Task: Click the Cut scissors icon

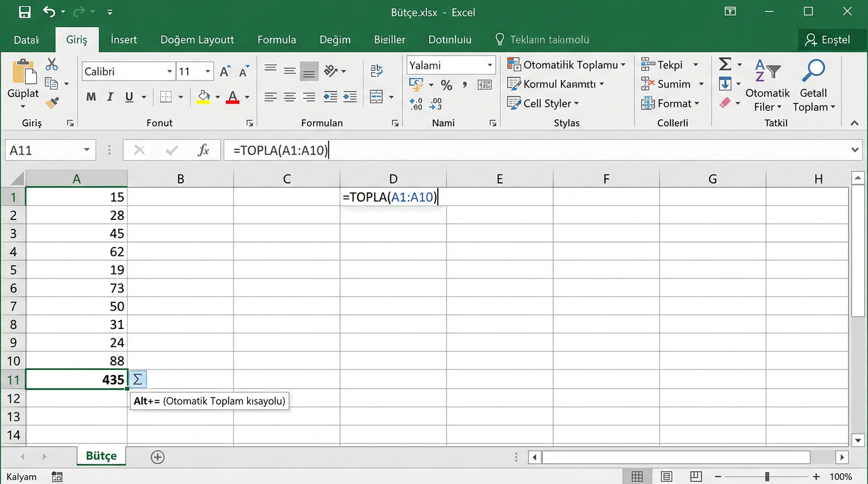Action: (x=52, y=64)
